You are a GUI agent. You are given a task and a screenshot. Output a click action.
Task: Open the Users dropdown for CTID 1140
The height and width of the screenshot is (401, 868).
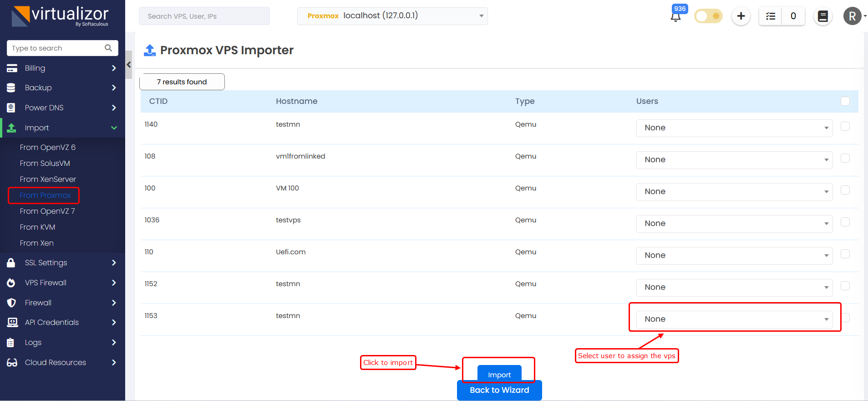point(735,128)
